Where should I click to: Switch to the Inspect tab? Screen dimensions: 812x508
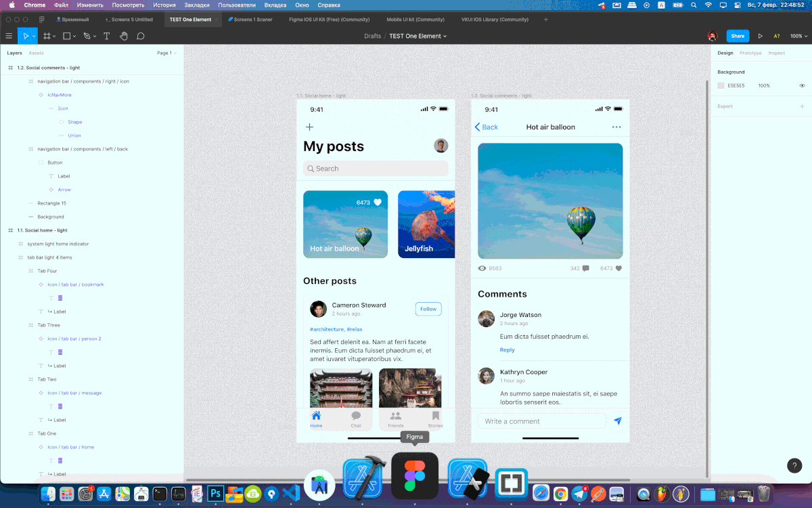(x=777, y=53)
